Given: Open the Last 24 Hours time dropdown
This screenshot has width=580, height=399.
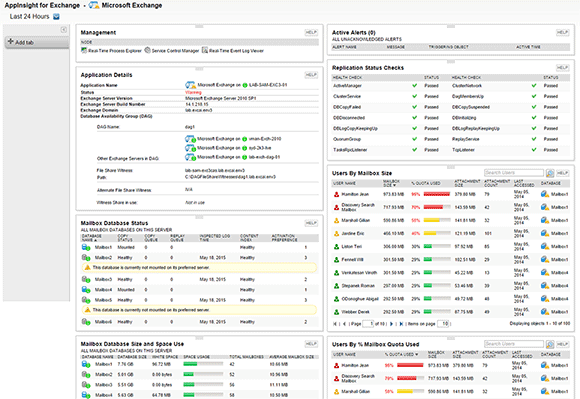Looking at the screenshot, I should [x=56, y=17].
